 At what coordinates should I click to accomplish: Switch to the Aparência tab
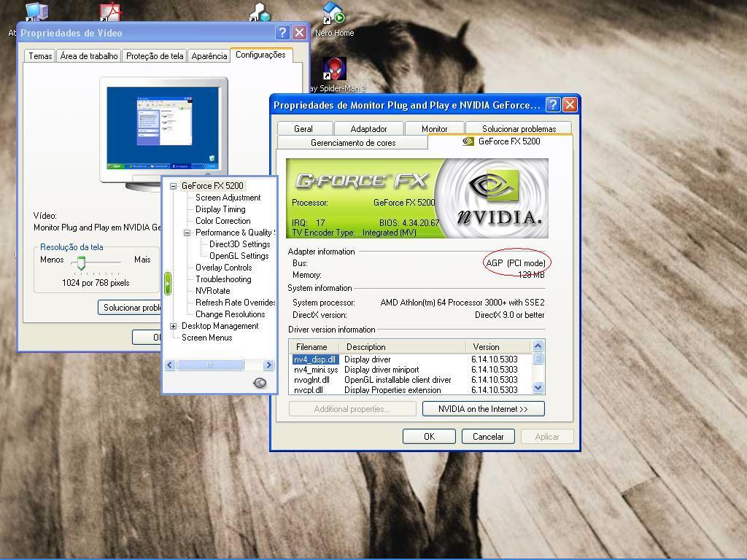point(209,55)
